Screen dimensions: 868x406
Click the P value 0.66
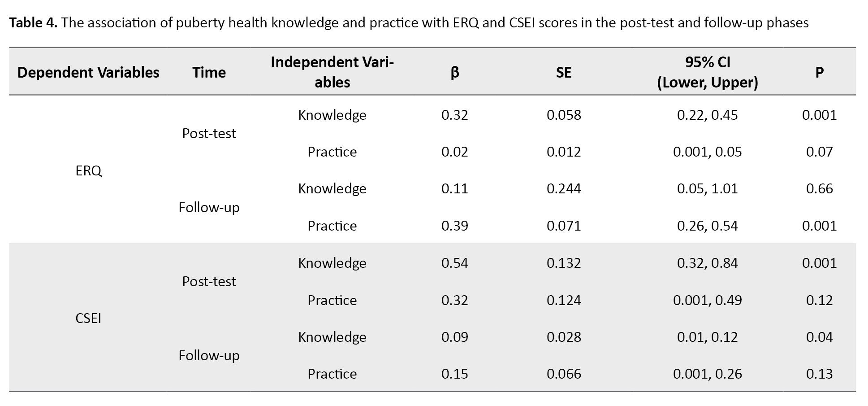point(819,188)
